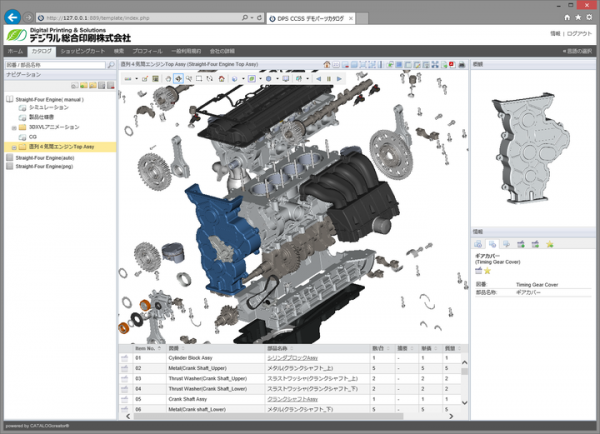Viewport: 600px width, 434px height.
Task: Click the favorites star icon in the browser toolbar
Action: click(578, 17)
